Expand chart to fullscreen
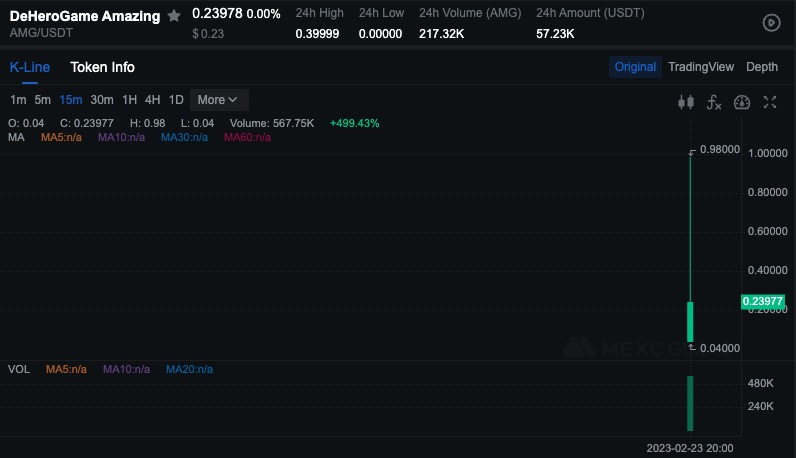The image size is (796, 458). [770, 103]
